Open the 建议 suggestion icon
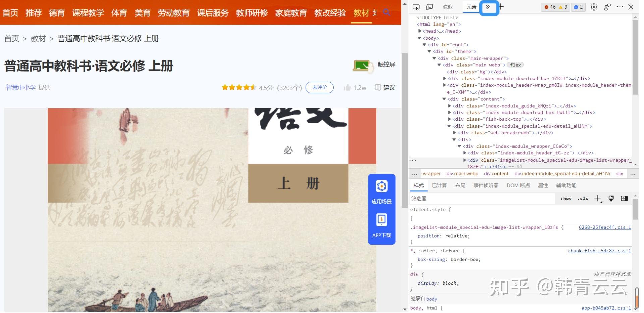The image size is (644, 313). [378, 87]
